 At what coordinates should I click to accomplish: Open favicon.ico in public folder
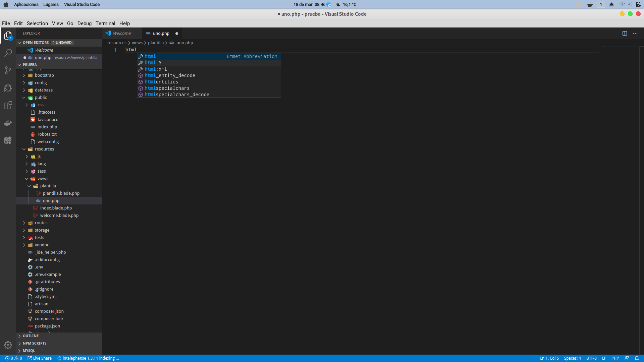pyautogui.click(x=59, y=120)
